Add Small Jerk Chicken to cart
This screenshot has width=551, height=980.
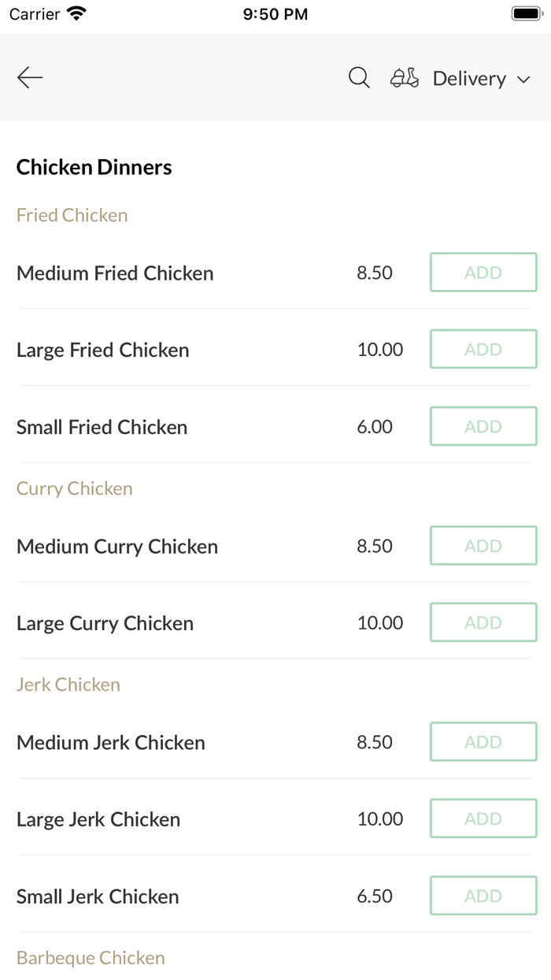pyautogui.click(x=483, y=896)
